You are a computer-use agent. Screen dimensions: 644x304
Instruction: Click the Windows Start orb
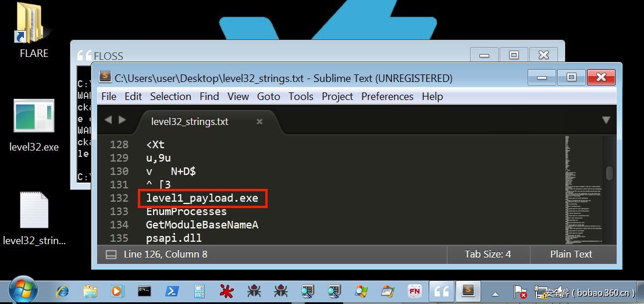coord(23,290)
